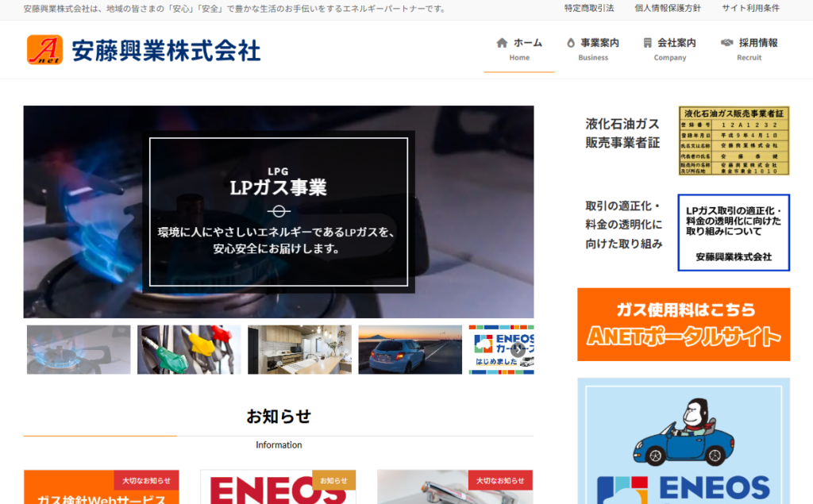Select the car at sunset thumbnail
This screenshot has width=813, height=504.
[x=410, y=349]
